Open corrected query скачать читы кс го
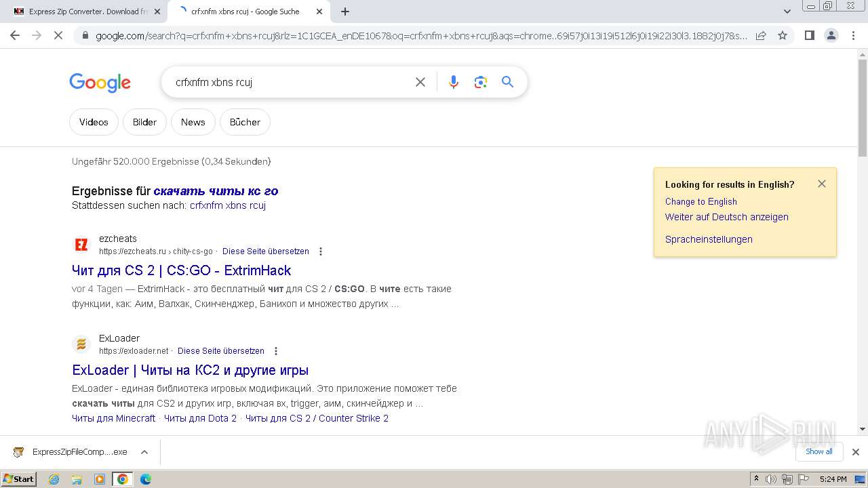The height and width of the screenshot is (488, 868). [x=216, y=191]
